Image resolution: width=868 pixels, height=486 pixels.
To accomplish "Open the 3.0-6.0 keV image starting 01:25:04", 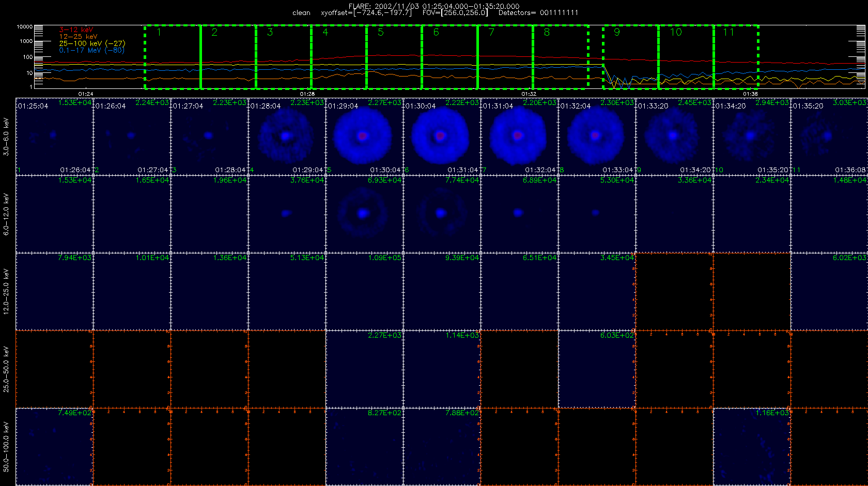I will pyautogui.click(x=54, y=136).
